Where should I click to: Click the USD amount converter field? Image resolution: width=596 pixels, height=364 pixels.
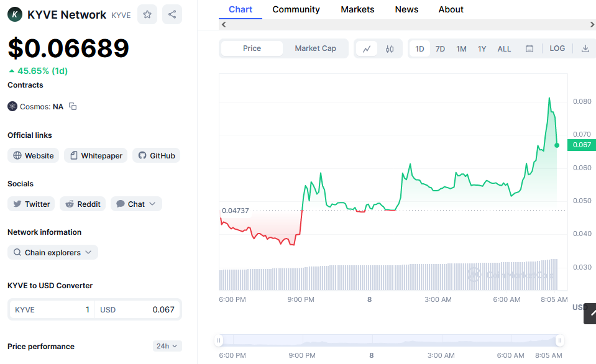137,310
